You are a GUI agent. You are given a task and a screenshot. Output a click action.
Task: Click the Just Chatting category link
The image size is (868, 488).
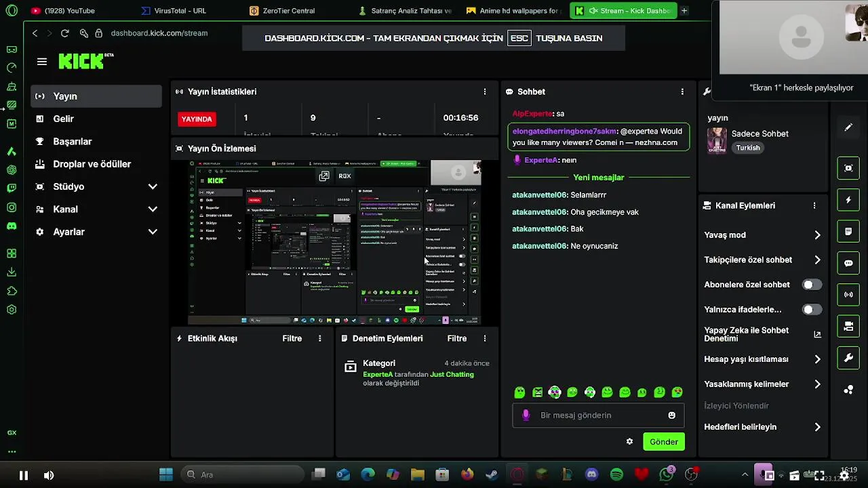(x=452, y=375)
